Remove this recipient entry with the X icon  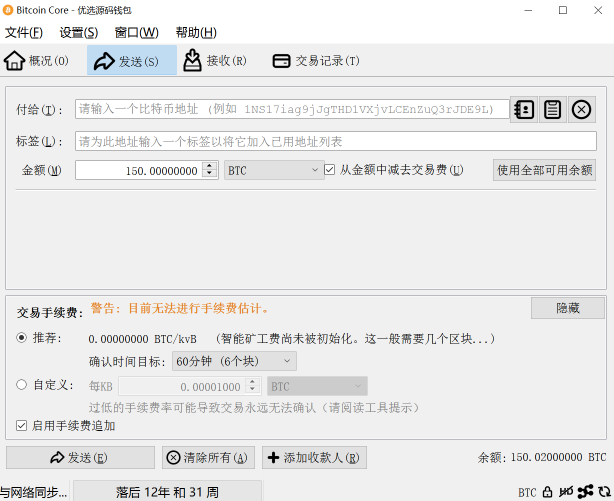click(582, 110)
